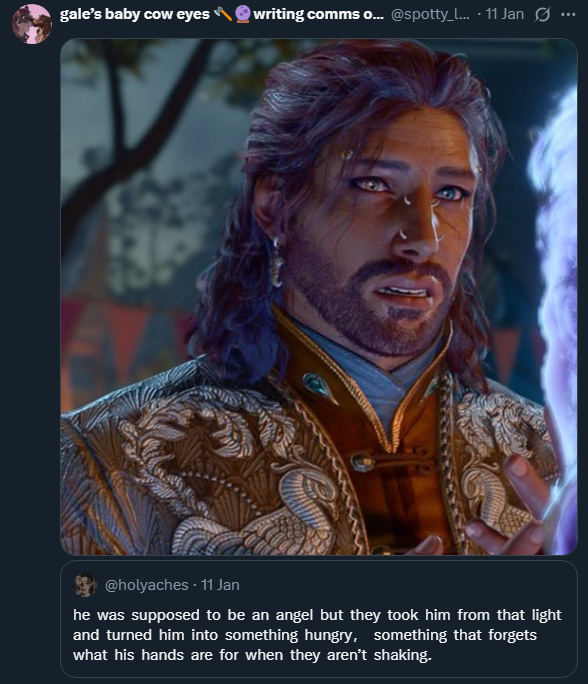Click the crystal ball emoji in name
Viewport: 588px width, 684px height.
point(243,14)
